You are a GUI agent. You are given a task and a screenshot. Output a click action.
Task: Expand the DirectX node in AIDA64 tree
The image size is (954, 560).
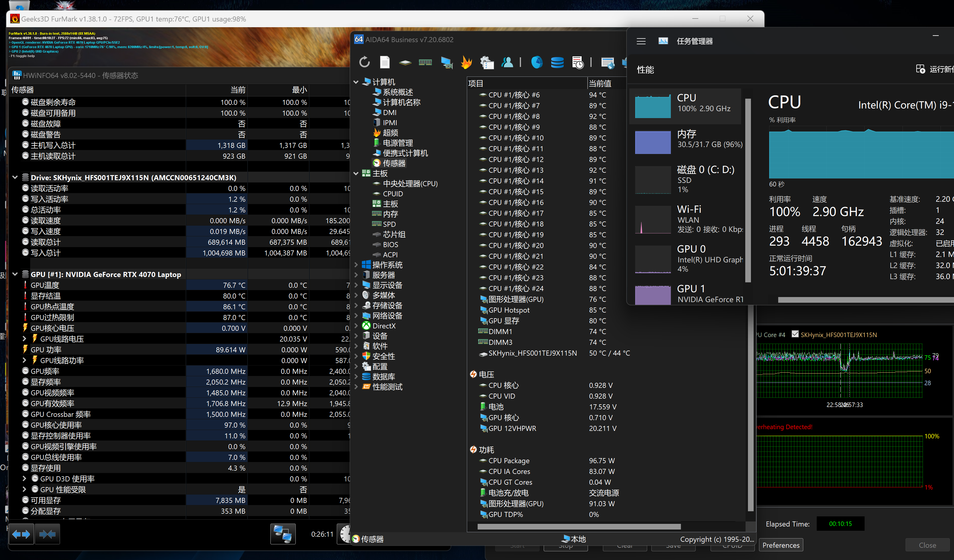(356, 326)
